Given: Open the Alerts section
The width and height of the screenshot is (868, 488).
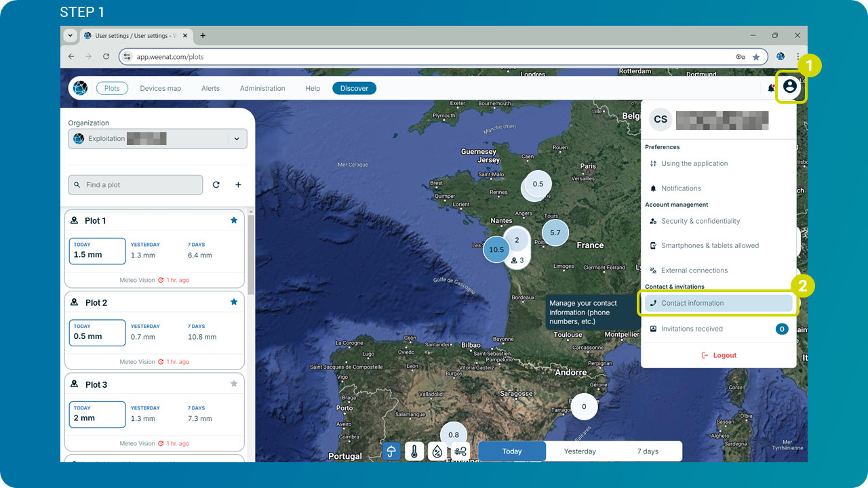Looking at the screenshot, I should coord(210,88).
